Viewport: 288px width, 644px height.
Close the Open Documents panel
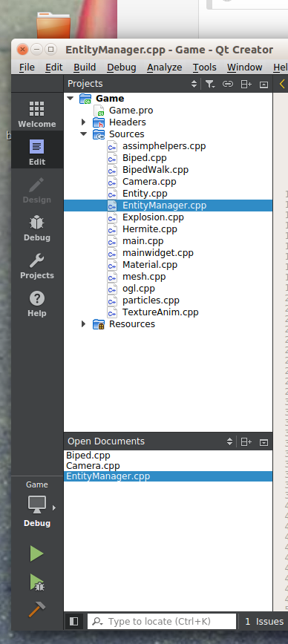(264, 441)
